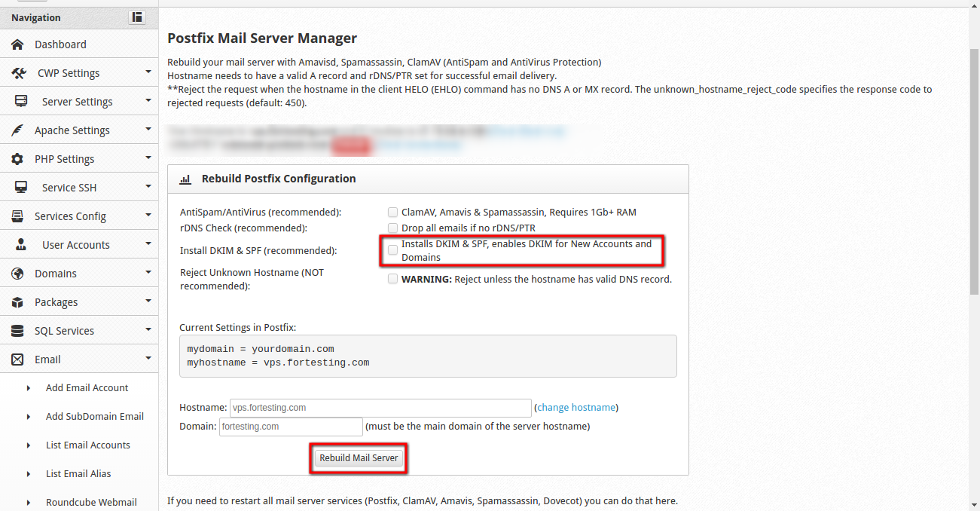980x511 pixels.
Task: Click the Email envelope icon
Action: [x=17, y=360]
